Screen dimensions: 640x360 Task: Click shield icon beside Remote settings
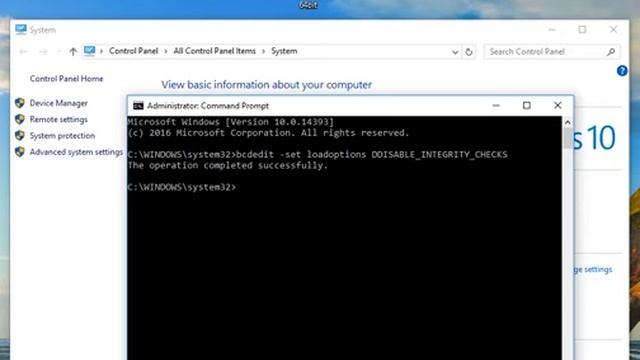[x=20, y=119]
